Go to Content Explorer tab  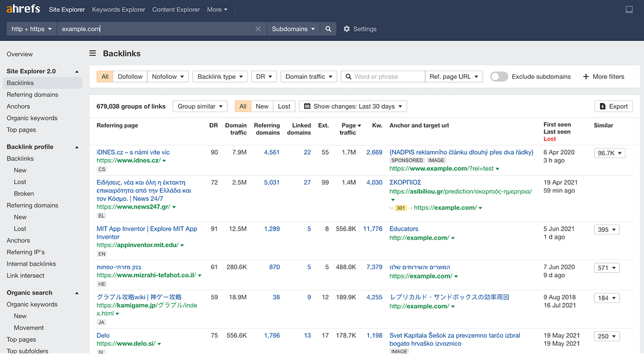[176, 9]
